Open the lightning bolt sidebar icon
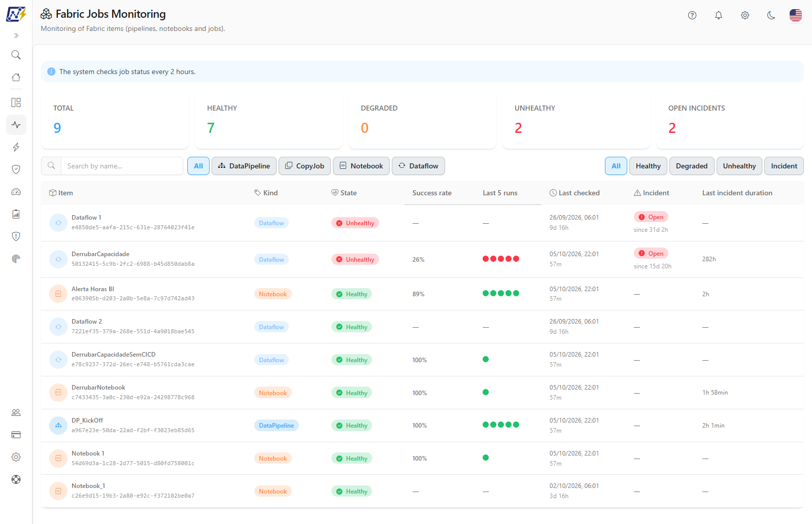Image resolution: width=812 pixels, height=524 pixels. pos(16,147)
